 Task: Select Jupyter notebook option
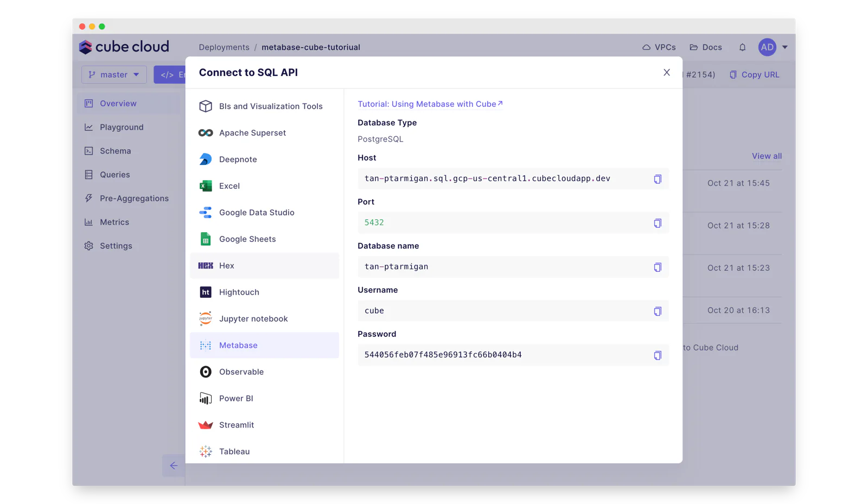click(x=265, y=319)
